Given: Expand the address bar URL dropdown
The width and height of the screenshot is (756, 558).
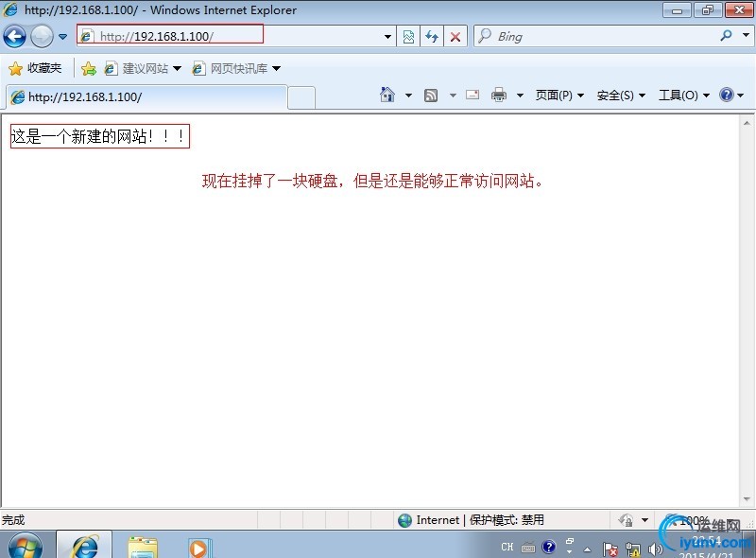Looking at the screenshot, I should pyautogui.click(x=387, y=37).
